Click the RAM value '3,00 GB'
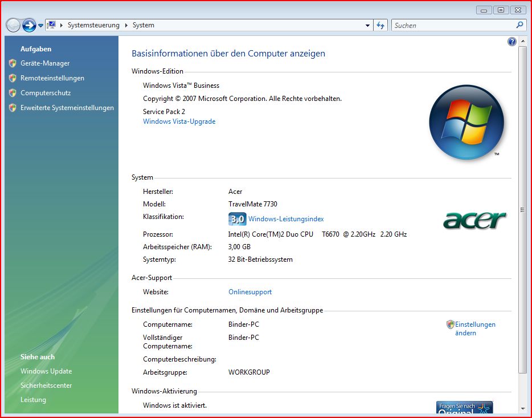Viewport: 532px width, 418px height. pos(239,247)
